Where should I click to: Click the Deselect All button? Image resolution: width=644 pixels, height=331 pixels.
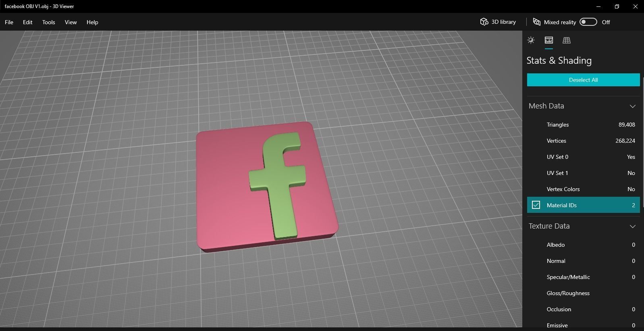point(583,80)
